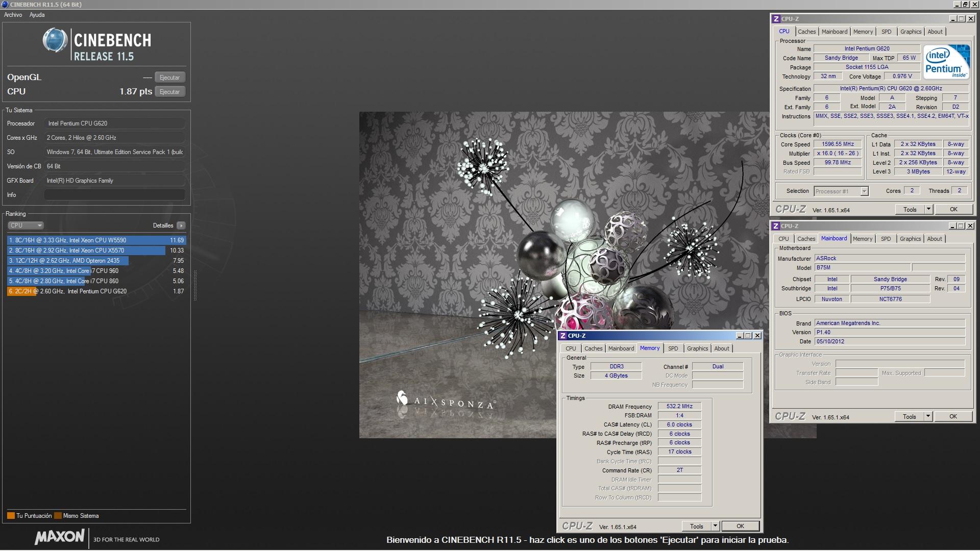Run the OpenGL test with Ejecutar
Screen dimensions: 980x551
point(169,78)
